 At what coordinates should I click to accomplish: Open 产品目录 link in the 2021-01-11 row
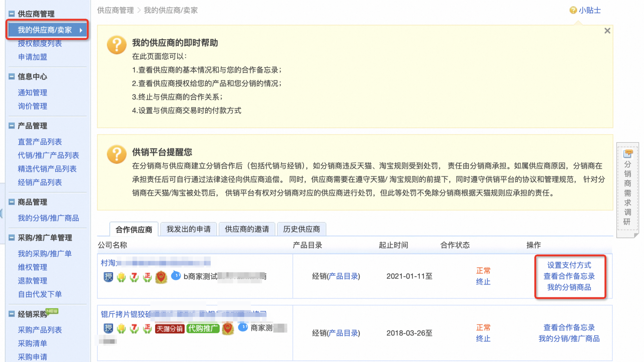[x=344, y=276]
